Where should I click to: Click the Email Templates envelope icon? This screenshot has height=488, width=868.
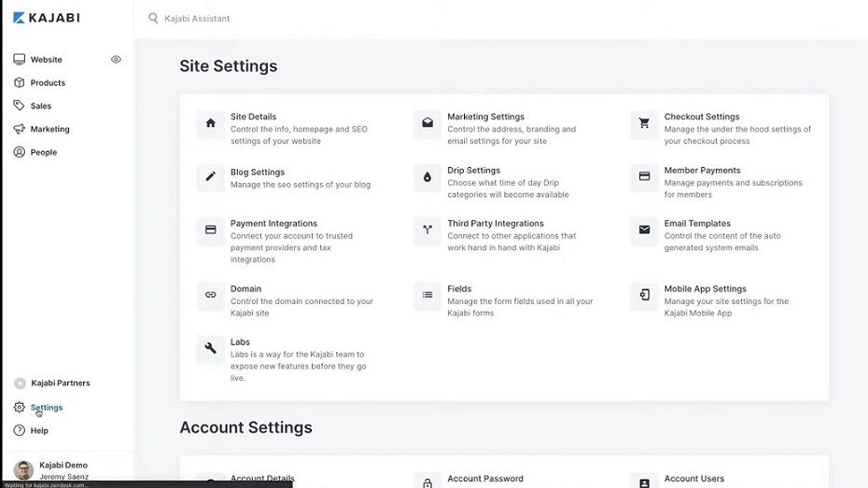(x=644, y=230)
